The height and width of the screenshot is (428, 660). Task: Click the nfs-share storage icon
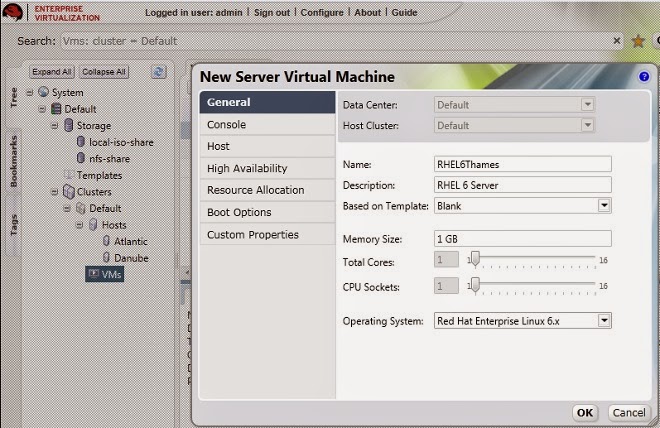(81, 158)
